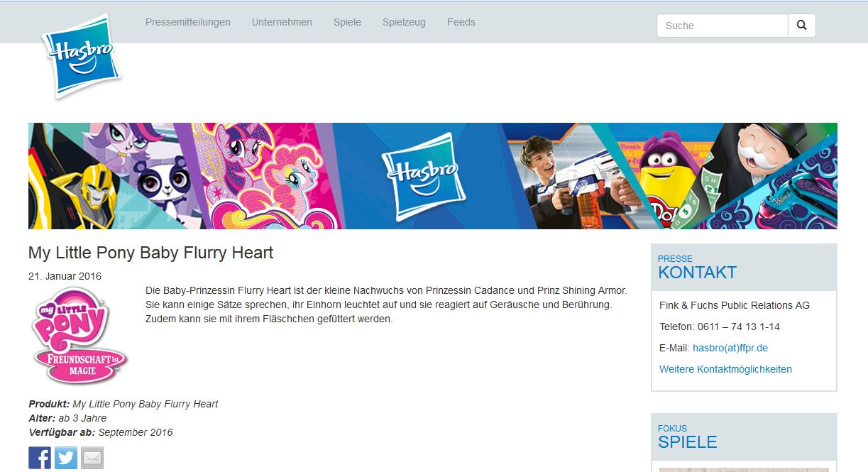Open the Spielzeug menu item
This screenshot has height=472, width=868.
click(x=404, y=22)
